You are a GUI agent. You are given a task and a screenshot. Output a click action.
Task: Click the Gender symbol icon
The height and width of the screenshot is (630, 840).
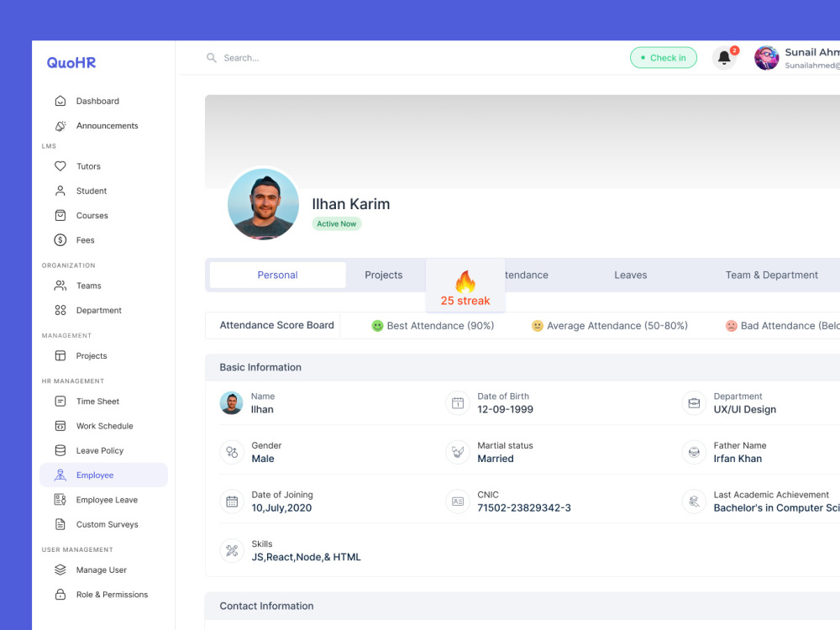232,453
